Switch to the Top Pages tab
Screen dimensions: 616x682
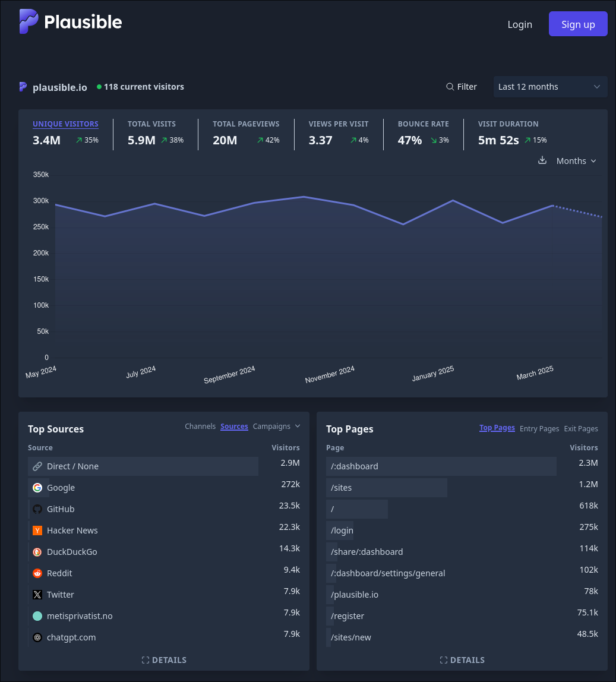coord(497,428)
